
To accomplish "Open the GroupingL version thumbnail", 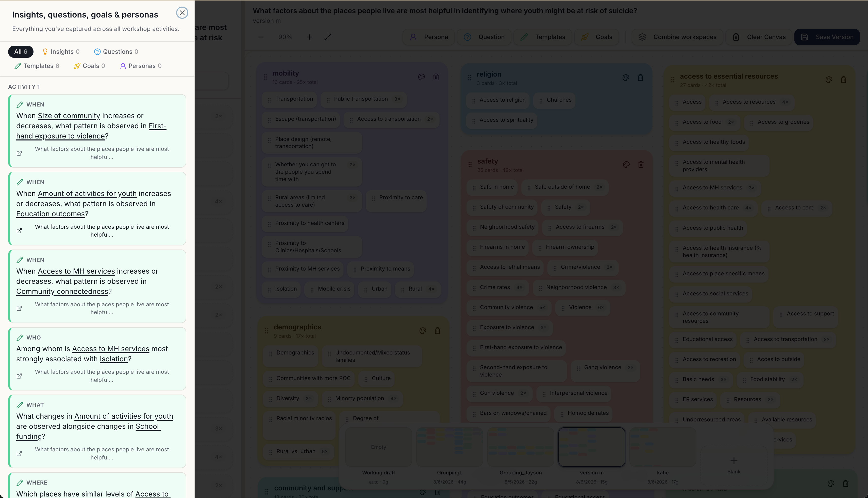I will pyautogui.click(x=449, y=447).
